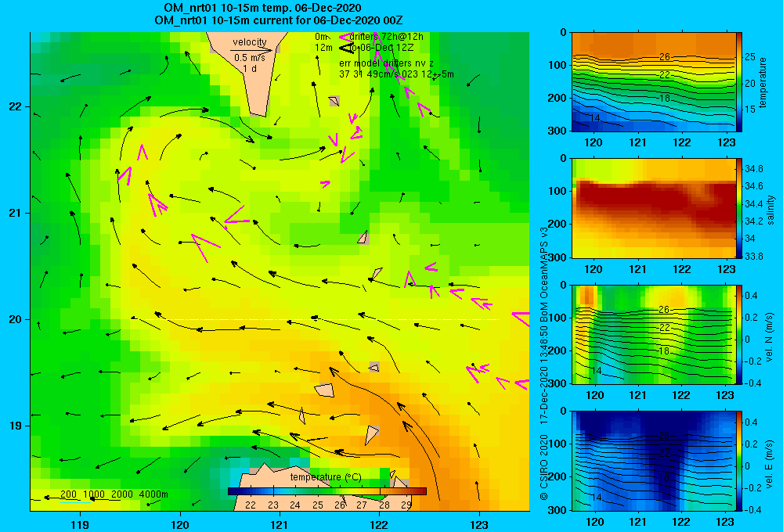Screen dimensions: 783x532
Task: Click the 'vel. N (m/s)' axis label
Action: [x=770, y=337]
